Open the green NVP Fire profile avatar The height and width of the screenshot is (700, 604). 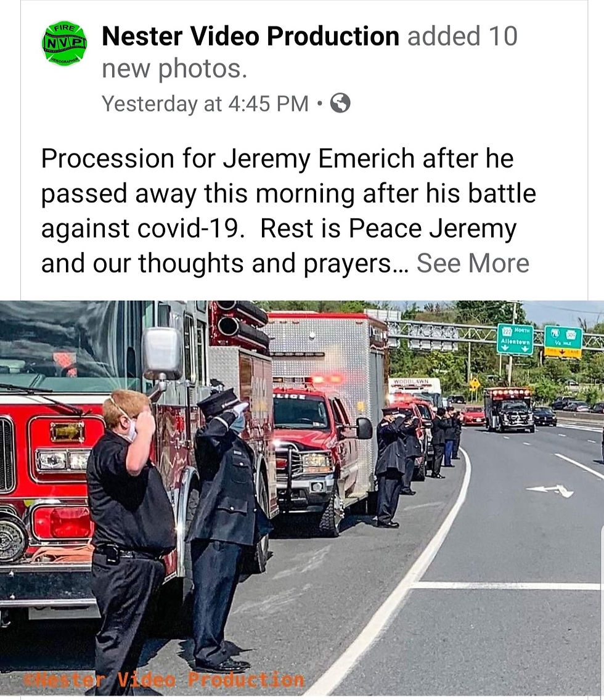(x=65, y=44)
